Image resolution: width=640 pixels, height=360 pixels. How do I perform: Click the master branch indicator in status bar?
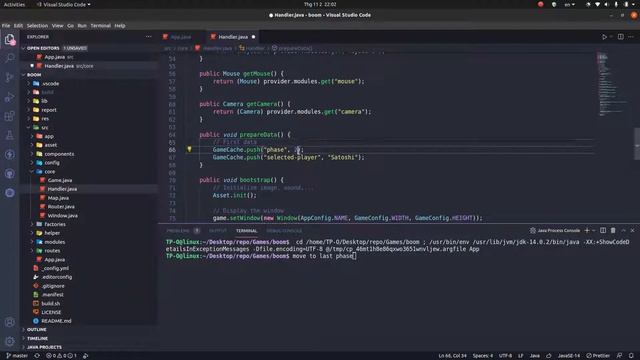point(17,356)
